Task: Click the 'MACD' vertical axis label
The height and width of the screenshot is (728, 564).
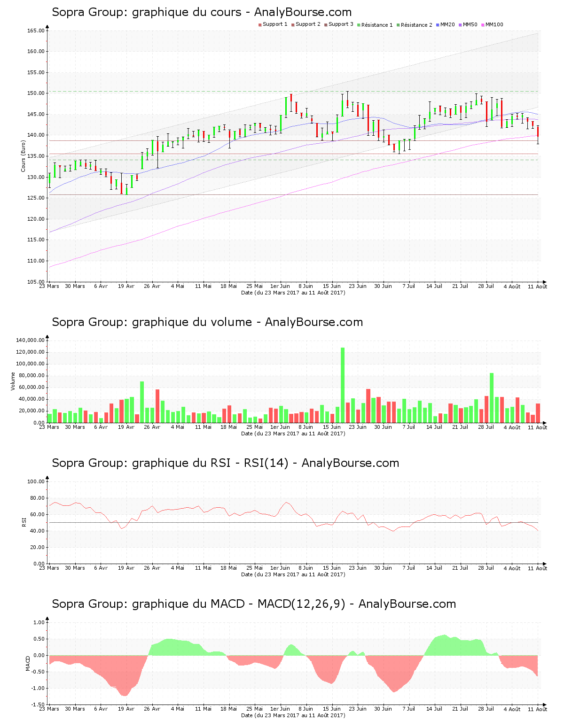Action: click(28, 663)
